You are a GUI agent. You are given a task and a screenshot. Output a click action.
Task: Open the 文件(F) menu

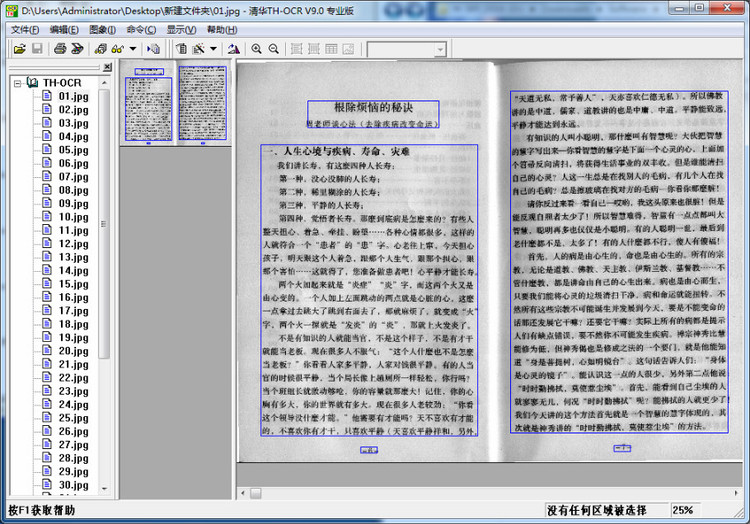point(25,30)
